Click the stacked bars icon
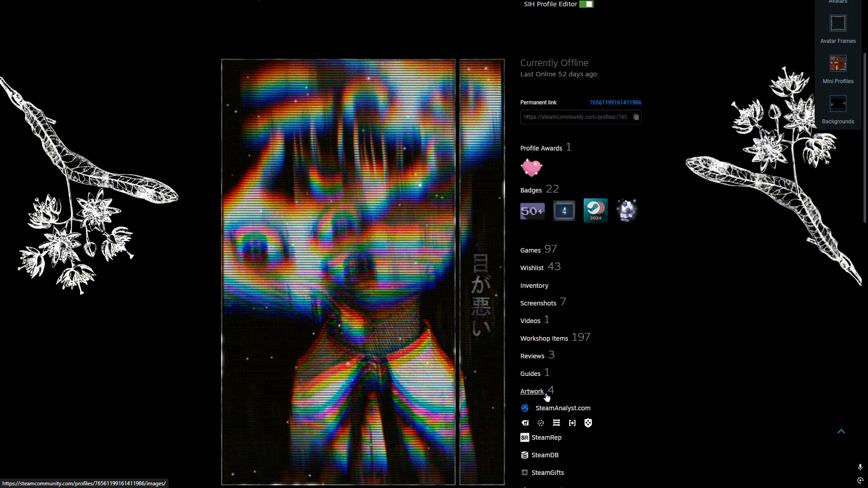 [x=557, y=423]
